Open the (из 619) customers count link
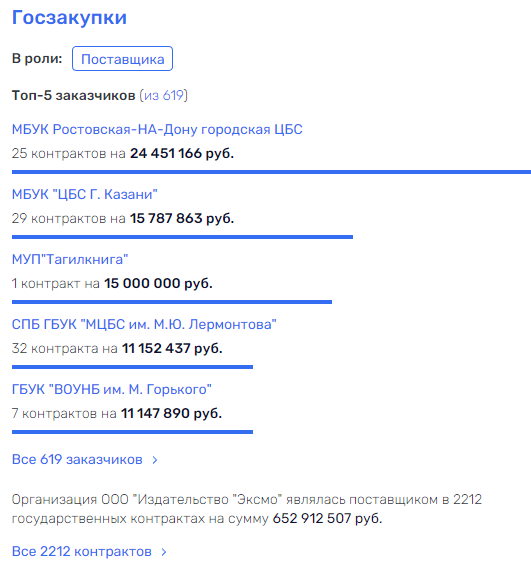Image resolution: width=531 pixels, height=562 pixels. point(163,95)
